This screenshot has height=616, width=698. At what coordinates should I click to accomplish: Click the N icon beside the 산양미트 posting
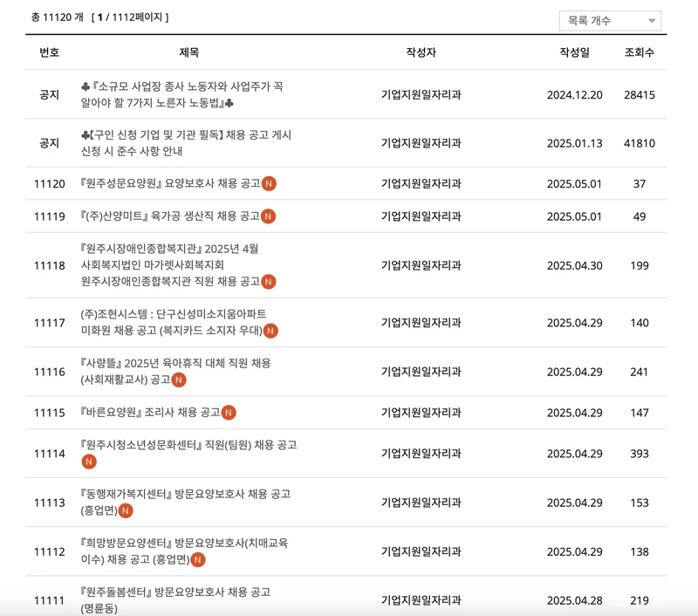tap(269, 215)
